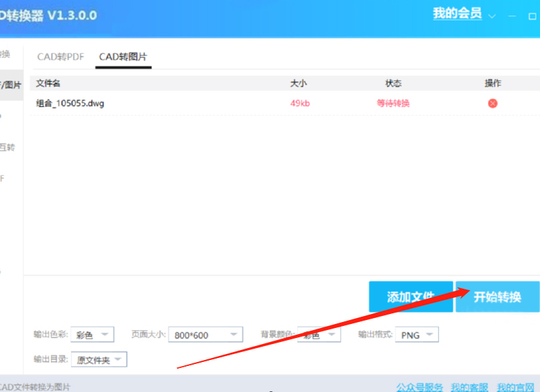Open the 输出色彩 dropdown
The height and width of the screenshot is (392, 540).
coord(91,334)
